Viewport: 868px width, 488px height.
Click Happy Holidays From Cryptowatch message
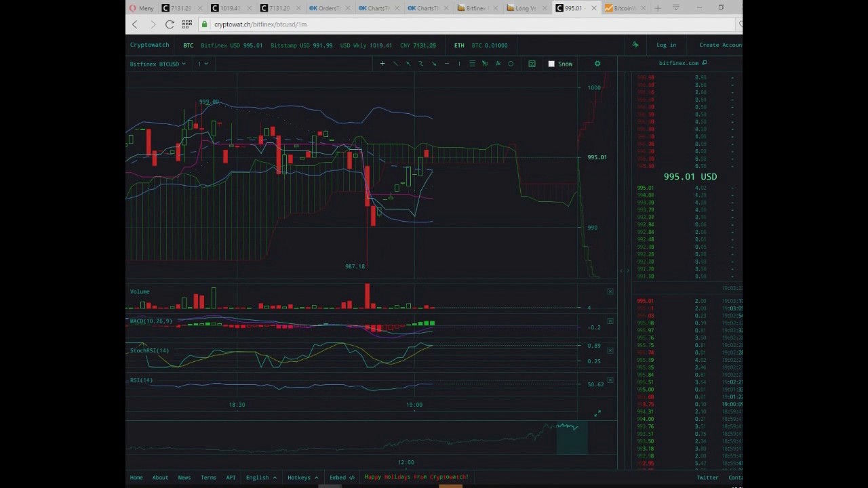coord(416,477)
